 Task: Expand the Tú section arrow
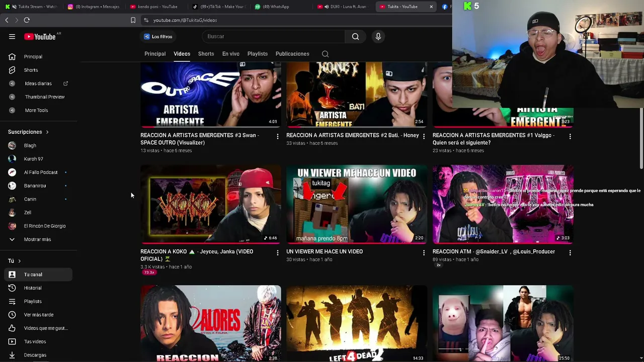point(19,261)
